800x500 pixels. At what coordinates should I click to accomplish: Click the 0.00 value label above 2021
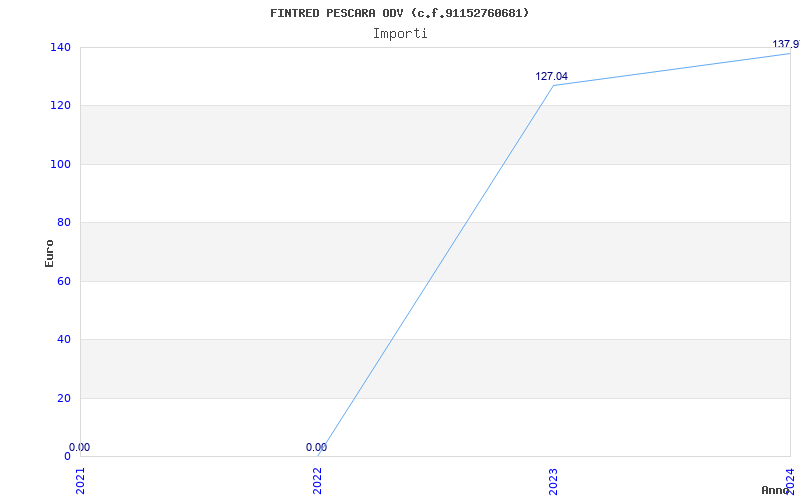pos(79,448)
